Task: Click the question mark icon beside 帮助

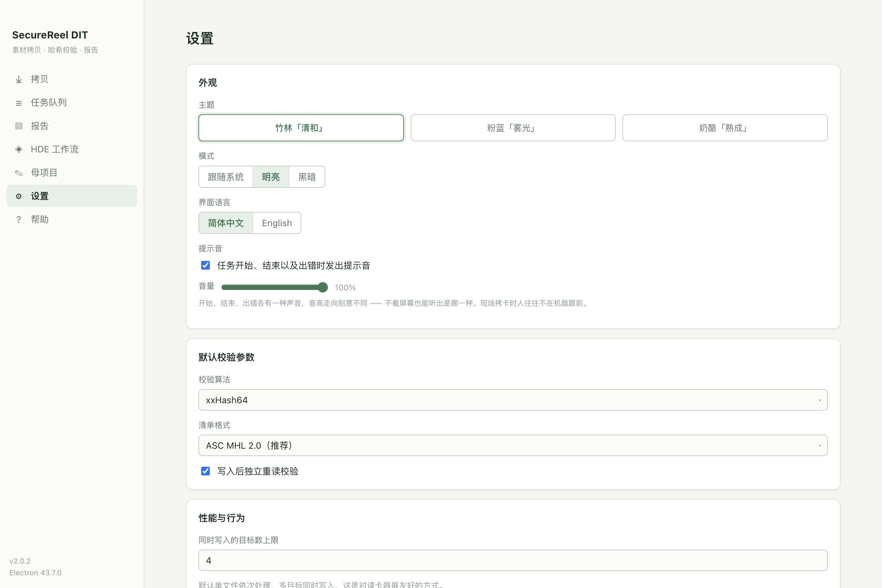Action: click(19, 220)
